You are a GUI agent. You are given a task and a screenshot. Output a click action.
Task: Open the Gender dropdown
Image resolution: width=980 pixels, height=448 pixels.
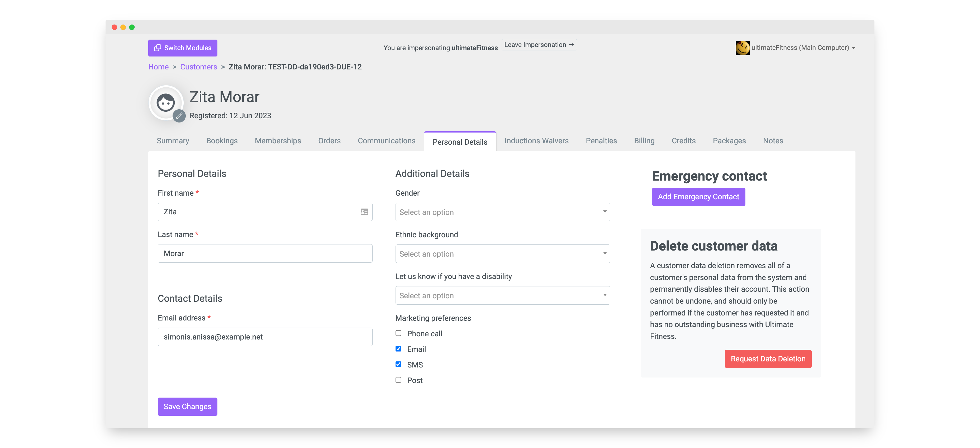coord(503,212)
